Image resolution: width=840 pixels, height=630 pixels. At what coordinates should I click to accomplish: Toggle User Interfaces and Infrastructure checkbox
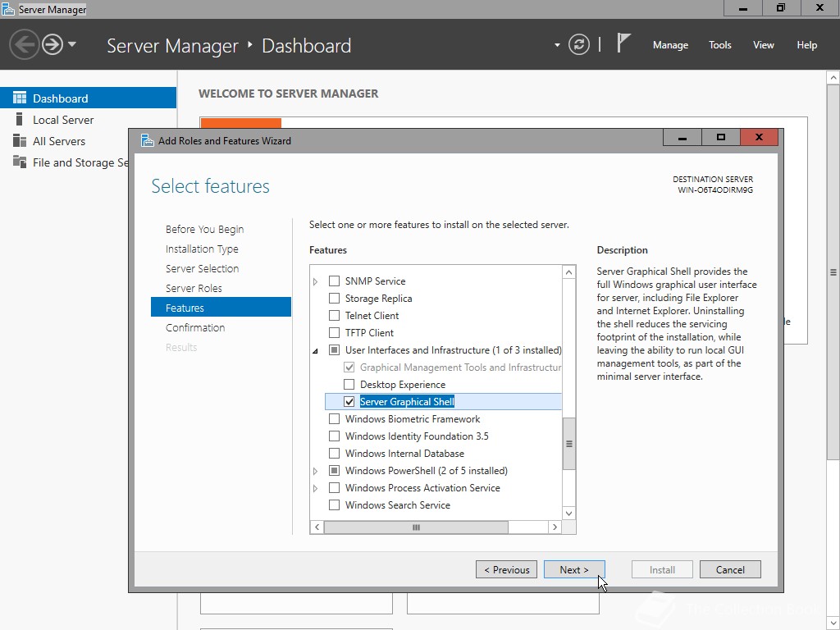(x=335, y=349)
